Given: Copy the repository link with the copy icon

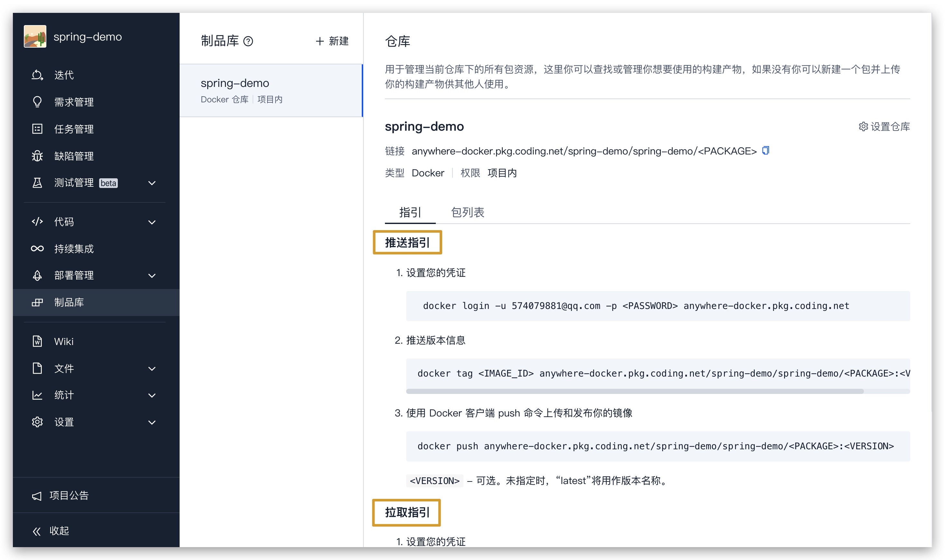Looking at the screenshot, I should 765,151.
